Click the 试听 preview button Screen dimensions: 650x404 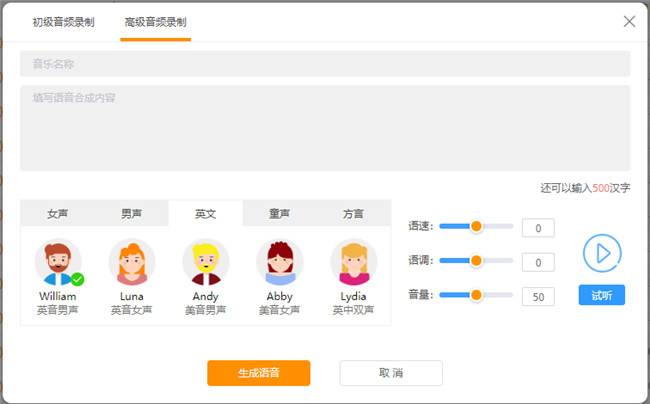pos(602,295)
